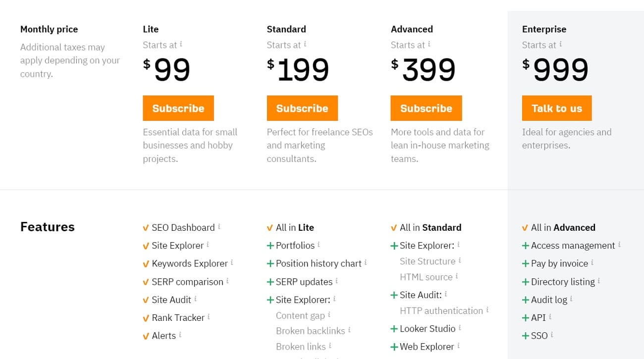The height and width of the screenshot is (359, 644).
Task: Subscribe to the Lite plan
Action: pos(178,108)
